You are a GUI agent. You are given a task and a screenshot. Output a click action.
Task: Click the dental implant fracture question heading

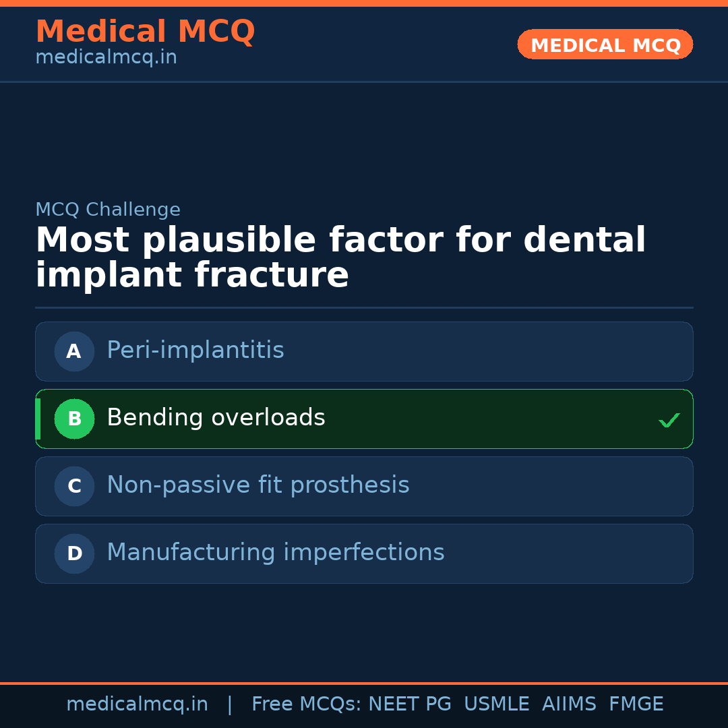340,258
